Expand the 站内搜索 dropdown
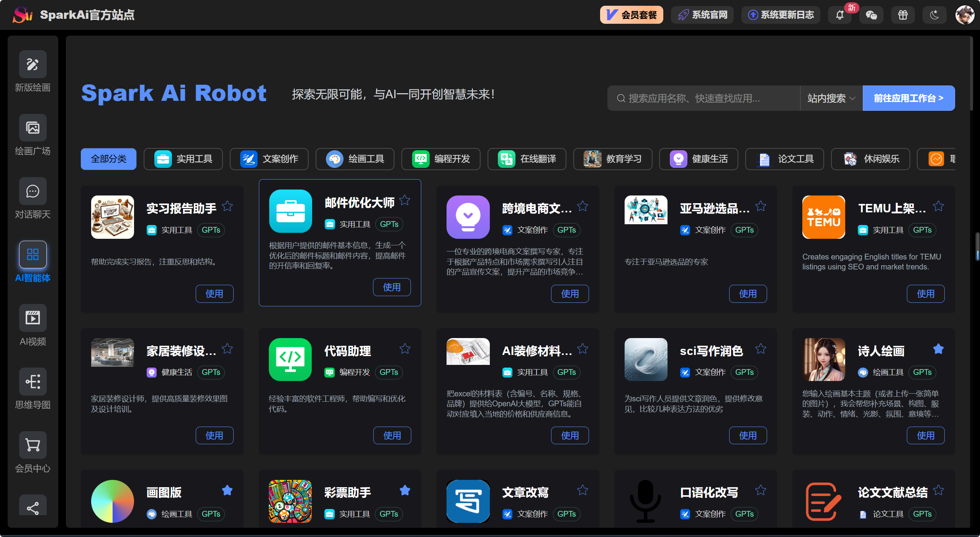 [x=831, y=99]
